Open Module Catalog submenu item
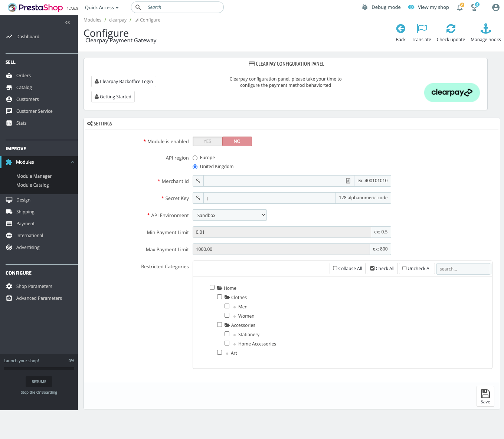The height and width of the screenshot is (439, 504). (x=33, y=185)
